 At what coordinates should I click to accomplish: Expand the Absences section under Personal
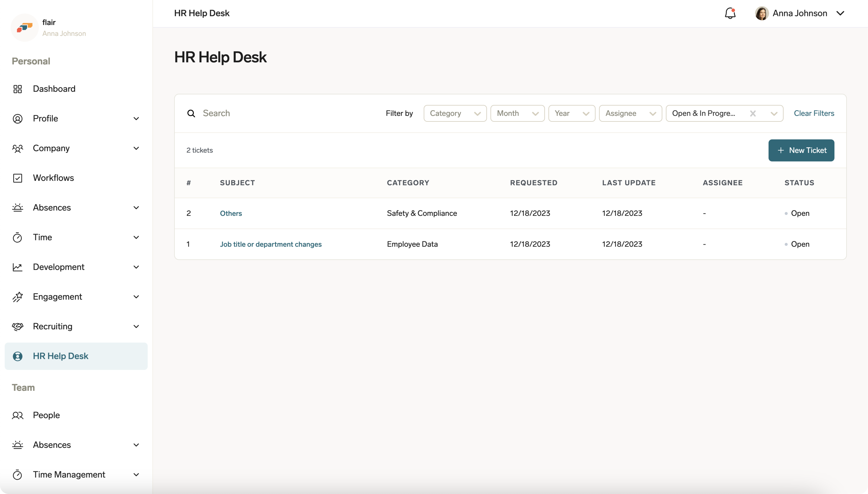[136, 207]
